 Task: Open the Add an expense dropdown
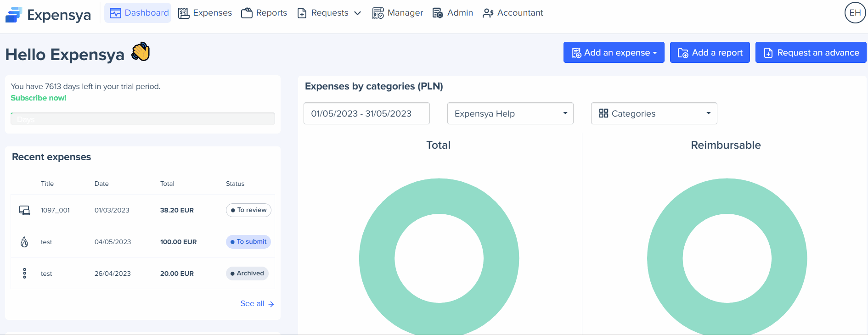(x=614, y=53)
